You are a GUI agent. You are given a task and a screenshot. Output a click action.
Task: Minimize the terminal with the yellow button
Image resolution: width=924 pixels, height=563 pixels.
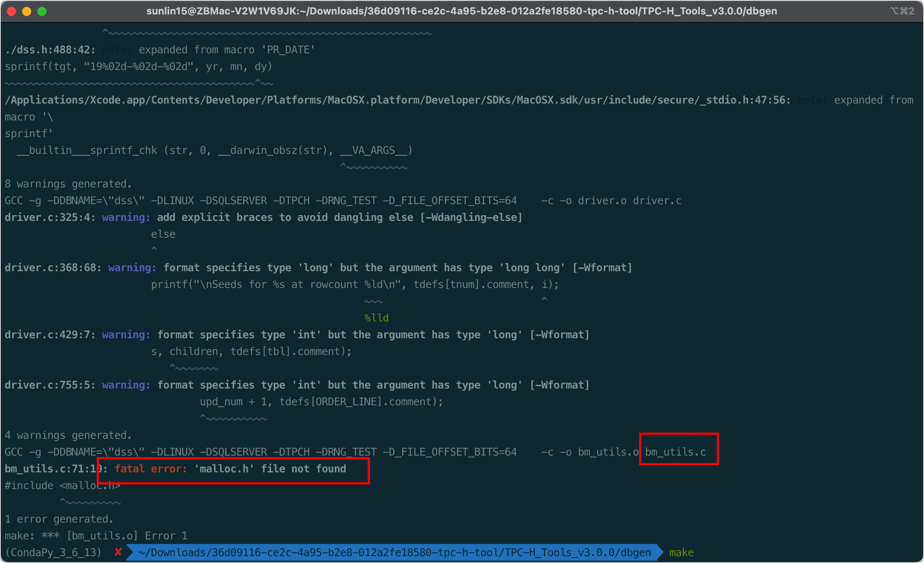(x=27, y=11)
